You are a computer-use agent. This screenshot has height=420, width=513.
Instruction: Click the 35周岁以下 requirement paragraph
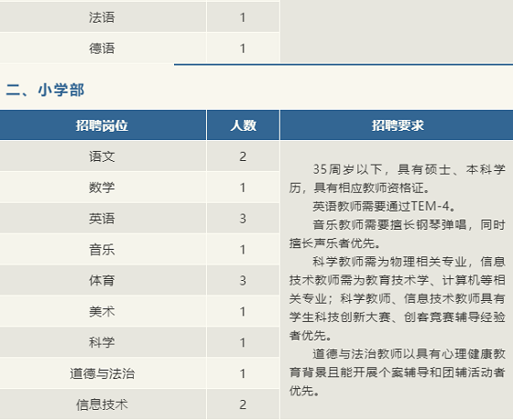[397, 178]
